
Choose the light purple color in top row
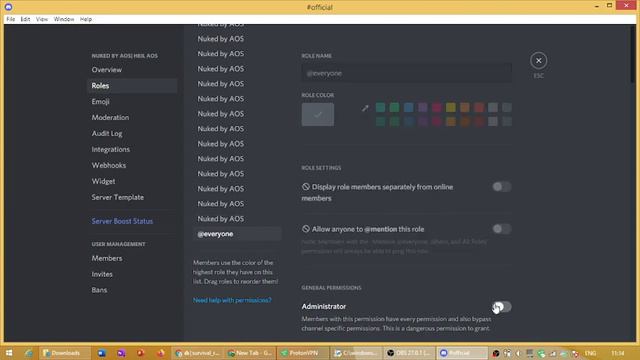tap(423, 107)
